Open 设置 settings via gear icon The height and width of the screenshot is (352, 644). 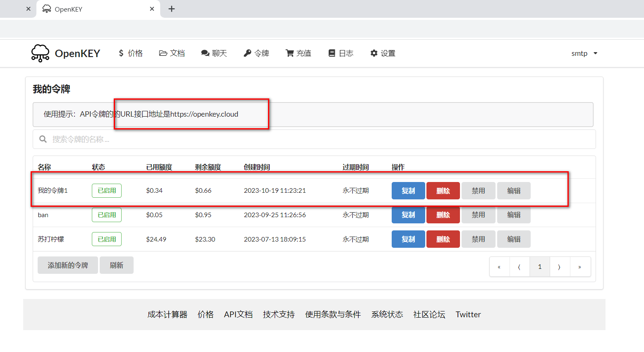tap(374, 53)
